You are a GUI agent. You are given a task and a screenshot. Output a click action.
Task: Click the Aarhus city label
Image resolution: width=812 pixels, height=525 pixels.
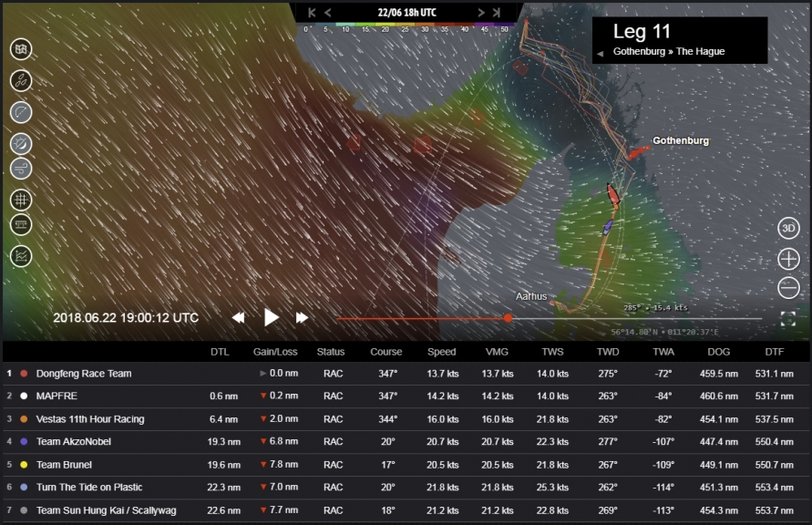coord(531,296)
